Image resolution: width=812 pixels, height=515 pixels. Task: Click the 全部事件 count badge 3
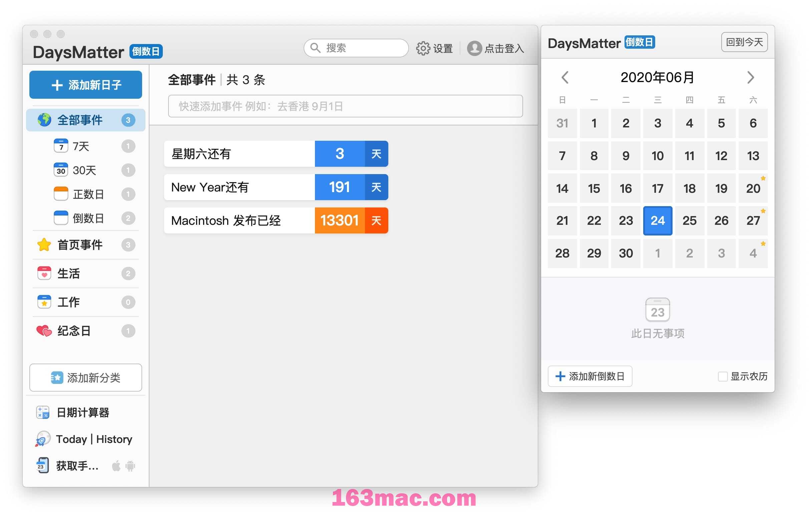click(128, 120)
